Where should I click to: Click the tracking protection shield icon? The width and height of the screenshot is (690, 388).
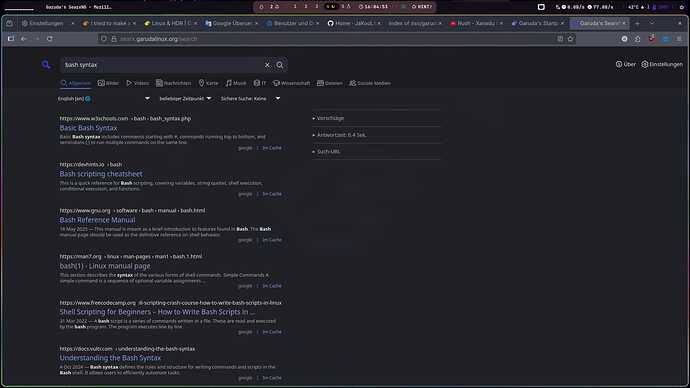click(104, 39)
